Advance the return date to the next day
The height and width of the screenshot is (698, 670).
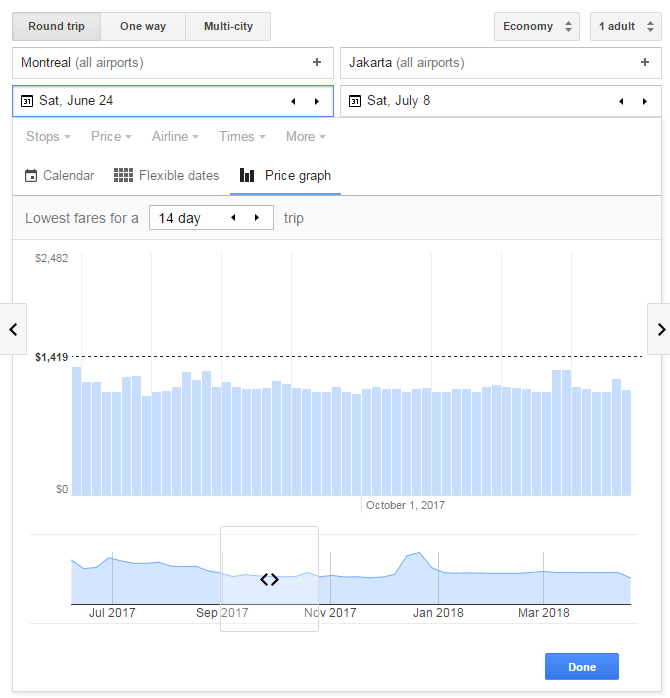[x=645, y=101]
